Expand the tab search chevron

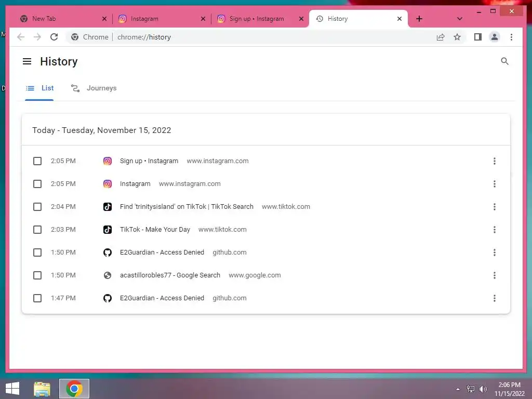(x=459, y=19)
